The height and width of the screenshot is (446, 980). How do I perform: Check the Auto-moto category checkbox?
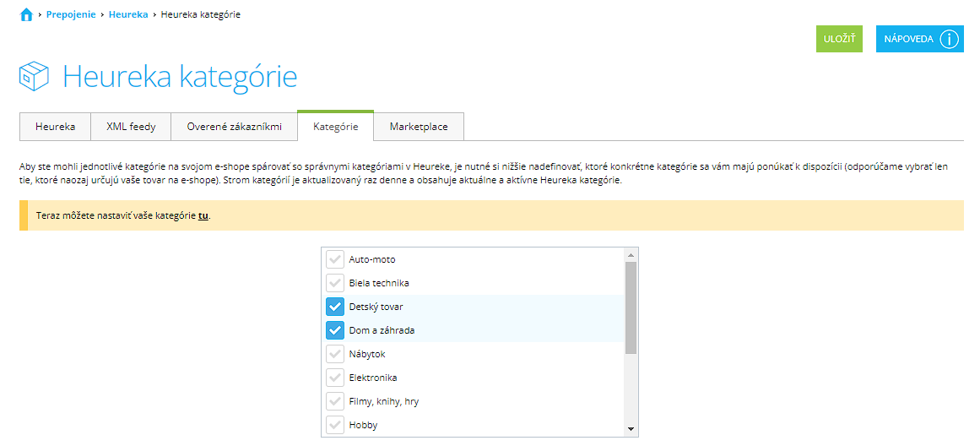(336, 259)
